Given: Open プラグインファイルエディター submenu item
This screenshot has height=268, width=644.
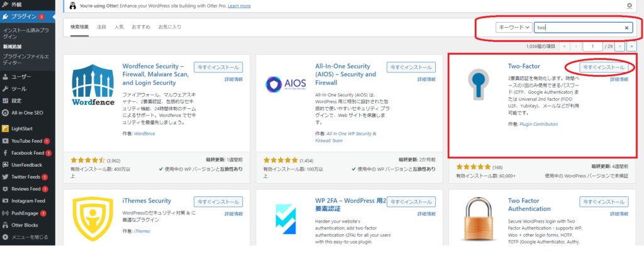Looking at the screenshot, I should [26, 60].
